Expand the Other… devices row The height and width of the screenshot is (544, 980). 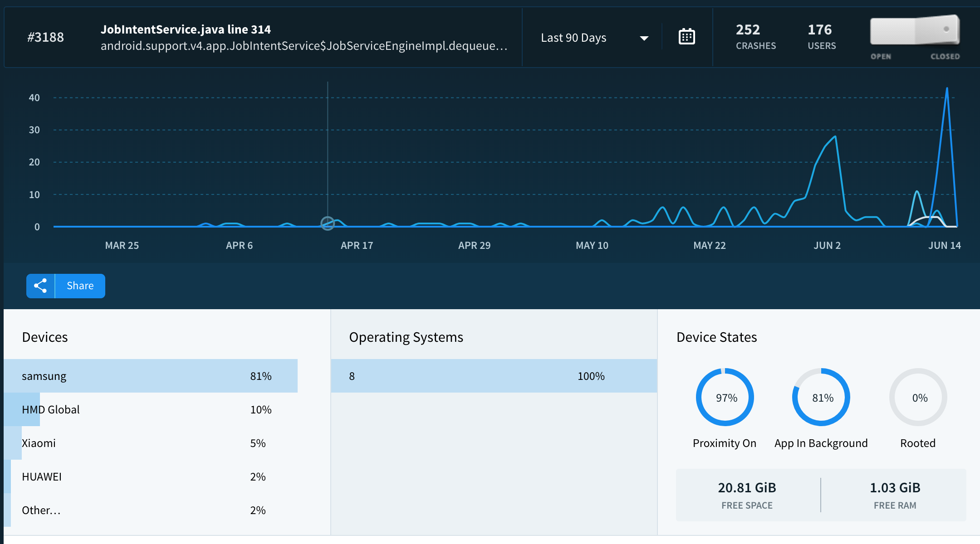tap(41, 510)
